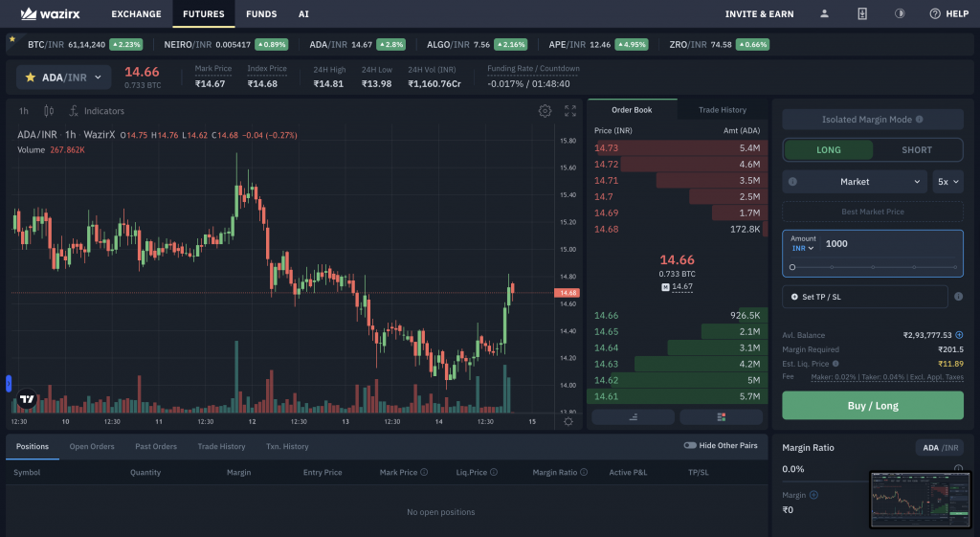Click the Buy / Long button

873,406
